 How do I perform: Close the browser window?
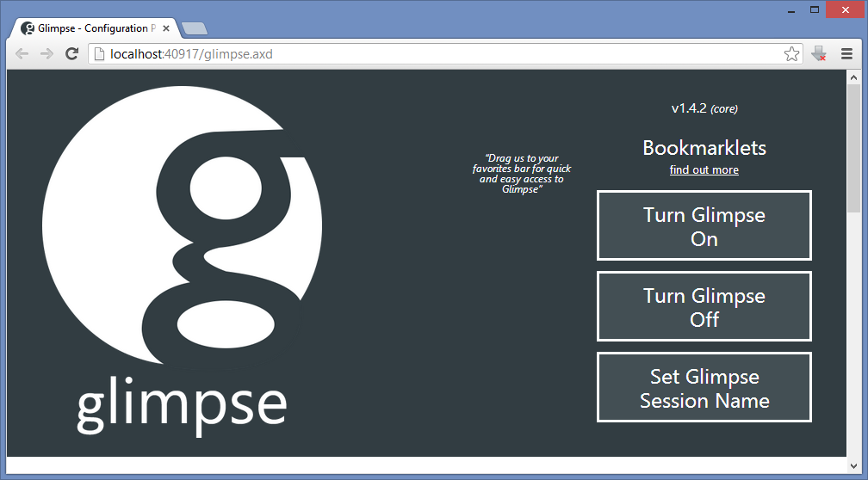click(846, 10)
